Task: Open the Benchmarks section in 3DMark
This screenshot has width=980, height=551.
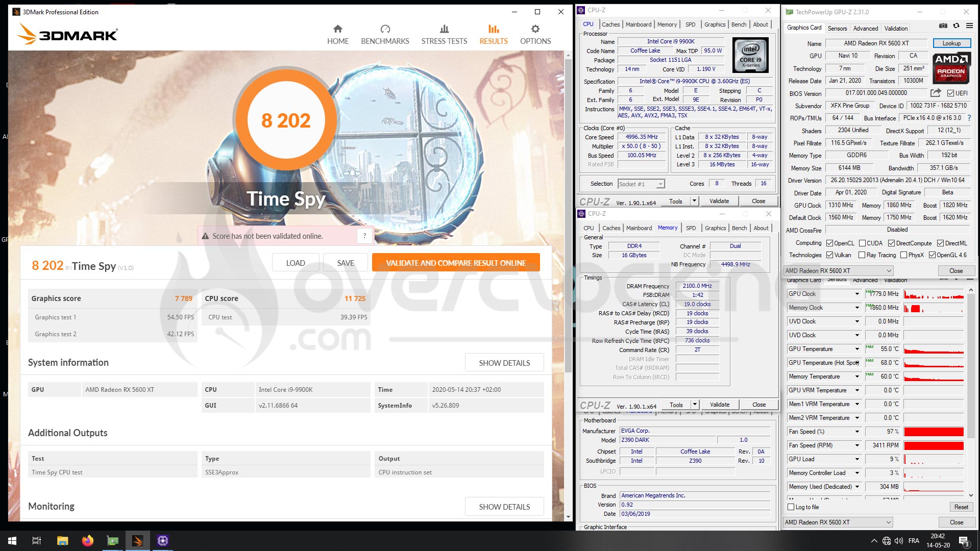Action: [385, 35]
